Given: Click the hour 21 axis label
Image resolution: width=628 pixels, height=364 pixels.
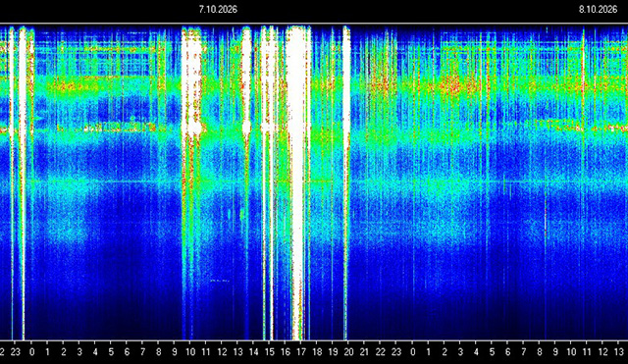Looking at the screenshot, I should coord(364,352).
